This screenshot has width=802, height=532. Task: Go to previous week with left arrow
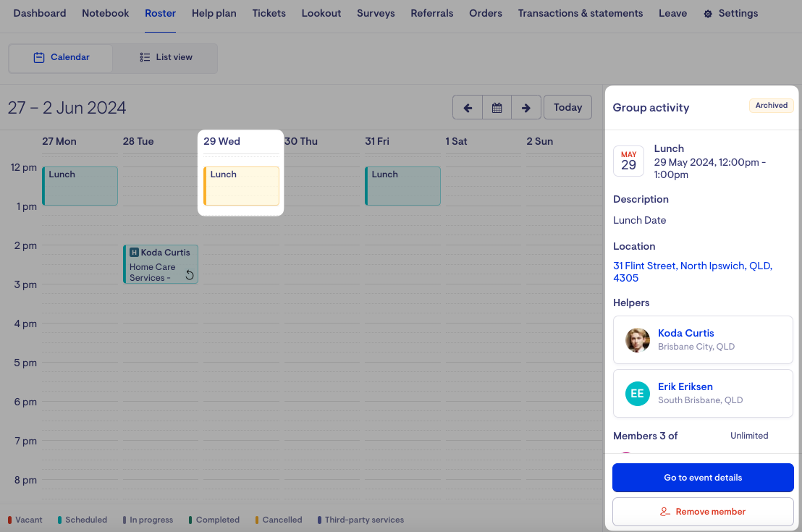[x=468, y=107]
